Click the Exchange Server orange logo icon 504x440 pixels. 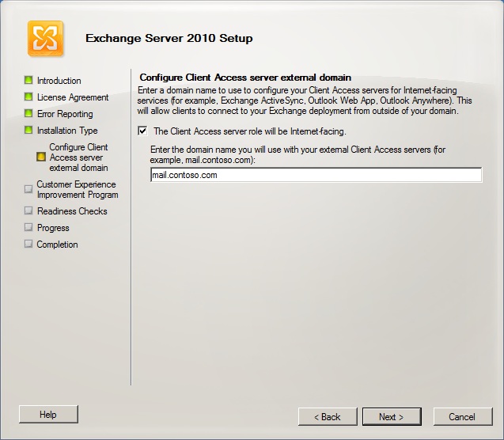pyautogui.click(x=45, y=39)
